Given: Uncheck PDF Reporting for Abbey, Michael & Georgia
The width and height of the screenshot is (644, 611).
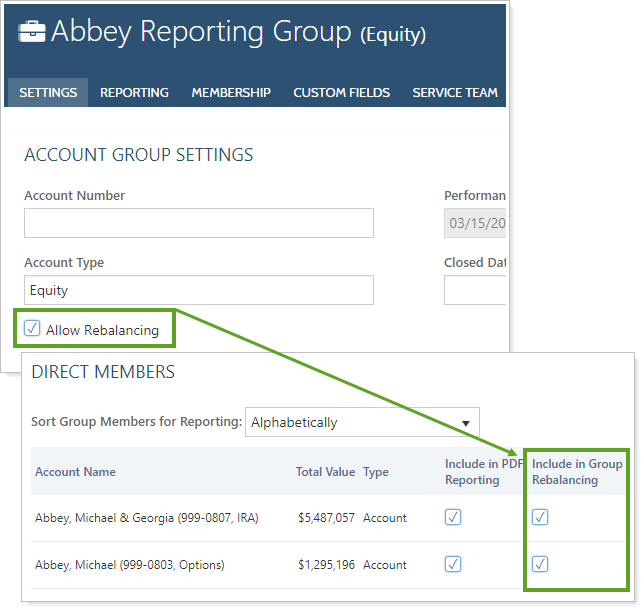Looking at the screenshot, I should pyautogui.click(x=453, y=517).
